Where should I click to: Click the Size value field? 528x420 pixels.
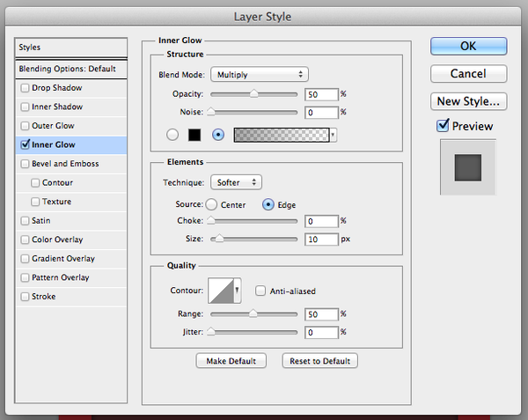[321, 239]
